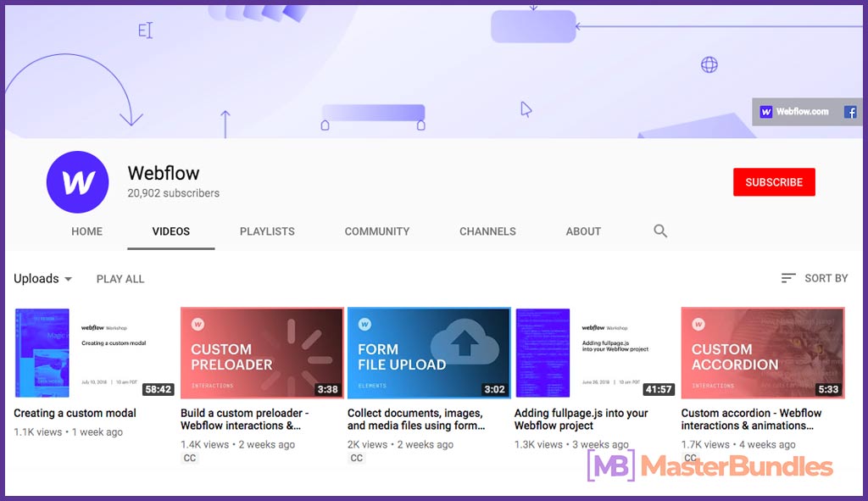This screenshot has width=868, height=501.
Task: Open the Webflow.com banner link
Action: pos(794,111)
